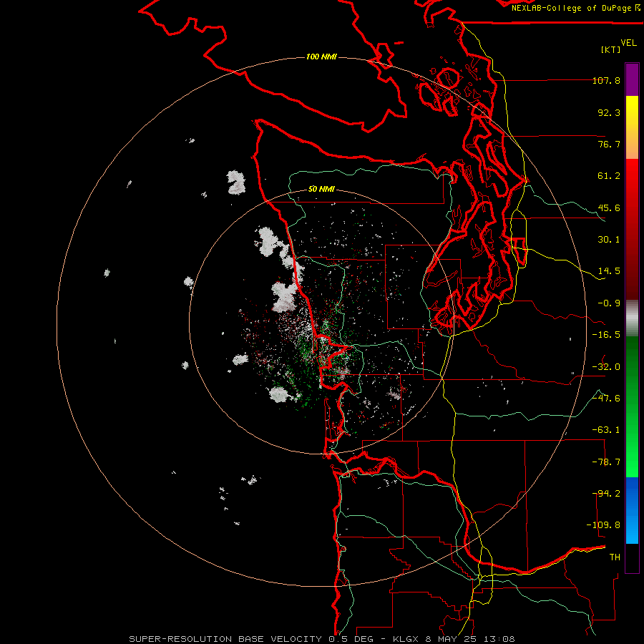The image size is (644, 644).
Task: Click the -63.1 velocity scale value
Action: [606, 430]
